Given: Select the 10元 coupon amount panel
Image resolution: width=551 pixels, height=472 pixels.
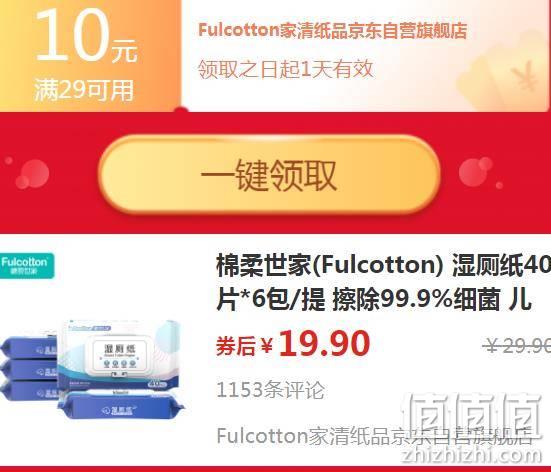Looking at the screenshot, I should point(90,56).
